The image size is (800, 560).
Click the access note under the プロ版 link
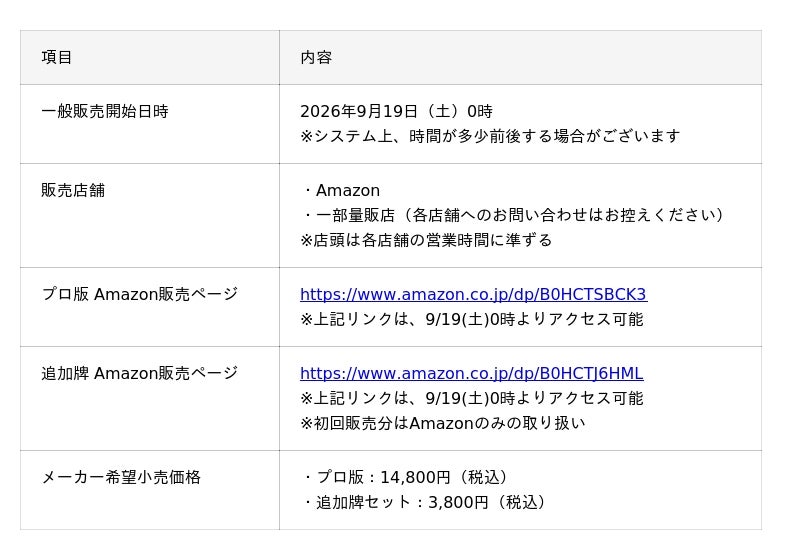472,319
